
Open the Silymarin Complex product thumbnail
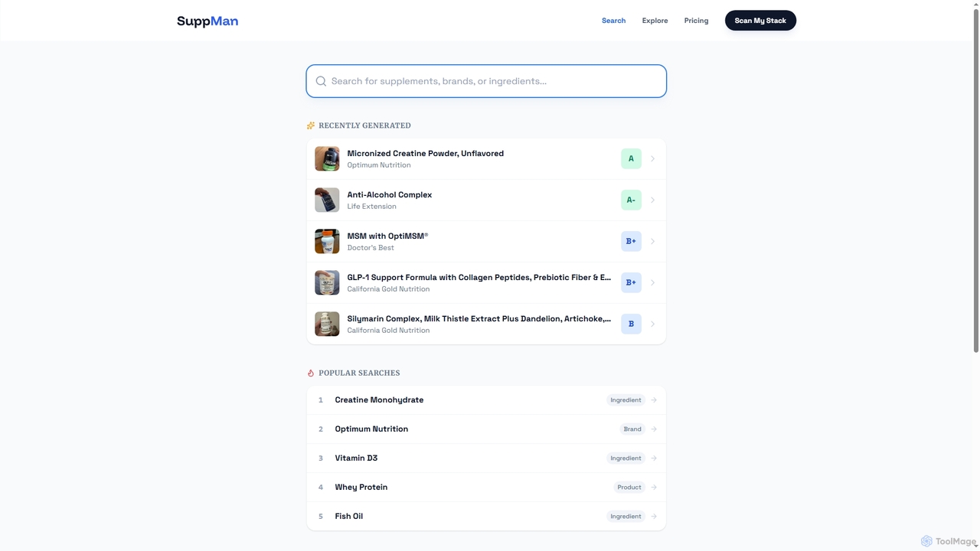pyautogui.click(x=327, y=324)
